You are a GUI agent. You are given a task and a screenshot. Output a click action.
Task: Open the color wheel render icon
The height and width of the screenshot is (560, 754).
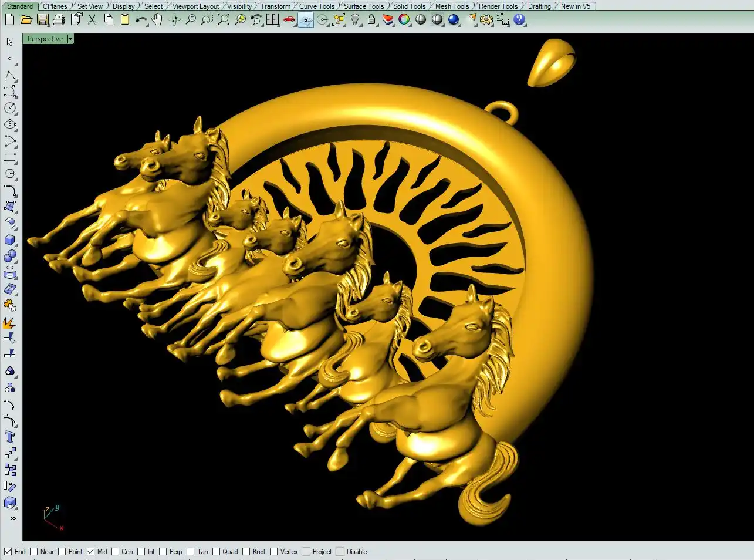pos(404,20)
